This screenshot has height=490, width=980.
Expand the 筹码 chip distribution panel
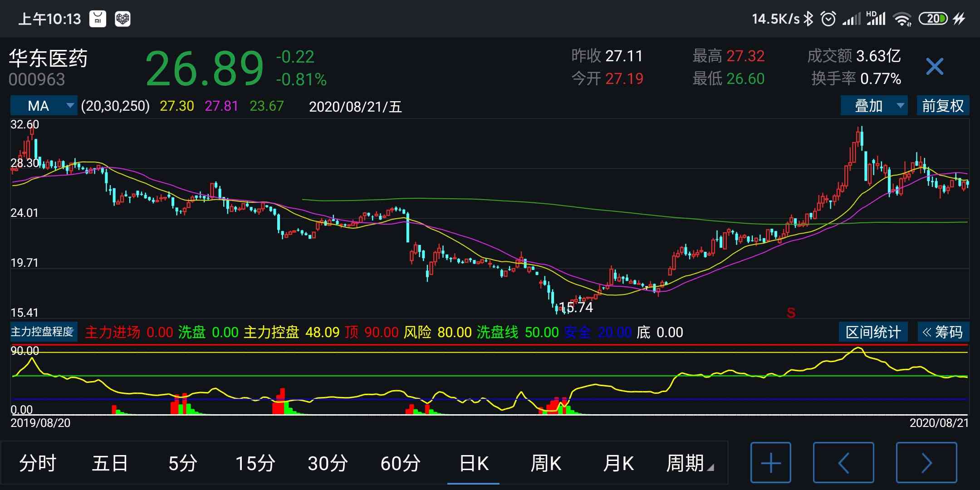point(943,332)
